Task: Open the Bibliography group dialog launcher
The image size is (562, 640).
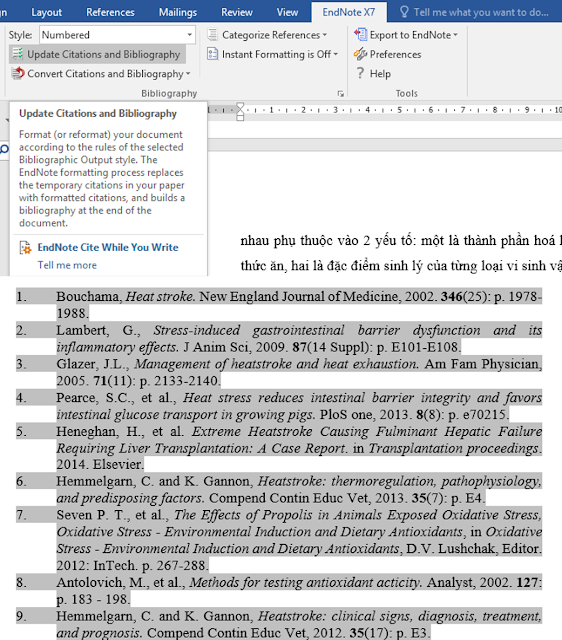Action: pyautogui.click(x=340, y=94)
